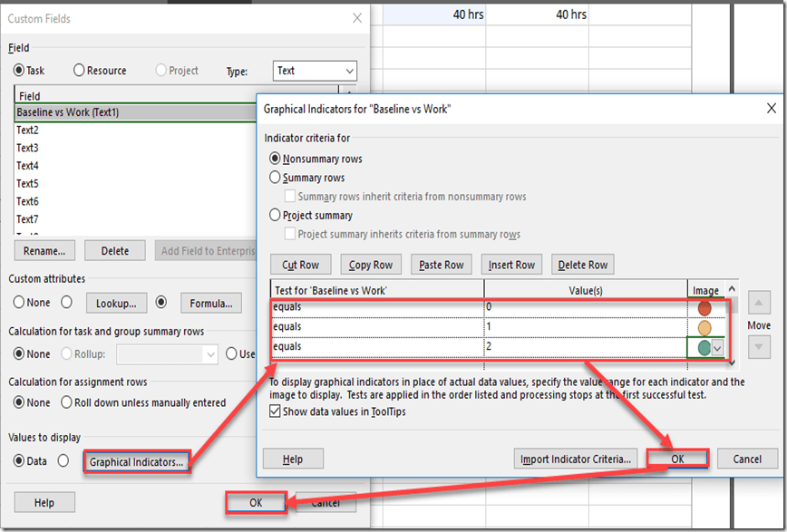This screenshot has height=532, width=787.
Task: Click the Graphical Indicators button
Action: pos(136,462)
